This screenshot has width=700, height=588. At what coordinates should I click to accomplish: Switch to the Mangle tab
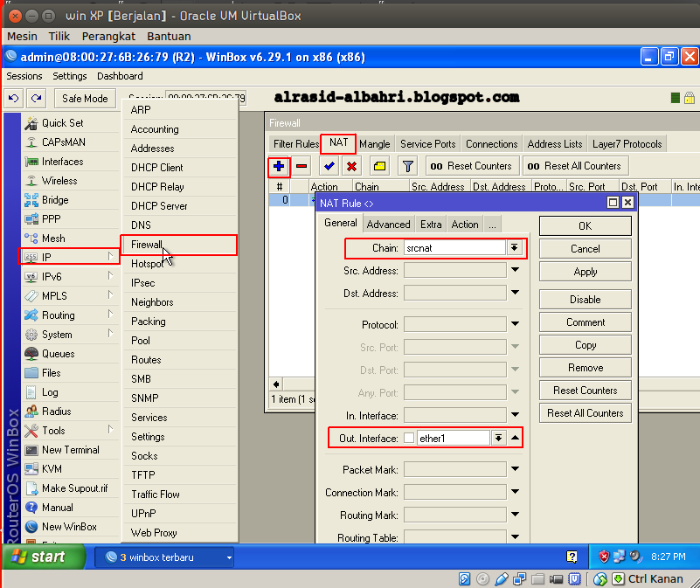375,144
